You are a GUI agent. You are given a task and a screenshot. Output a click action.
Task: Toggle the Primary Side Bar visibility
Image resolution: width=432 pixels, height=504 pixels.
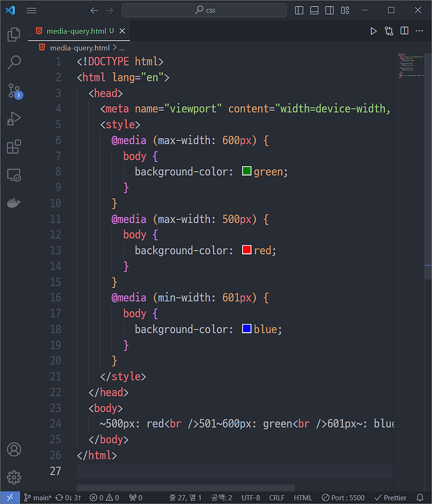click(x=299, y=10)
